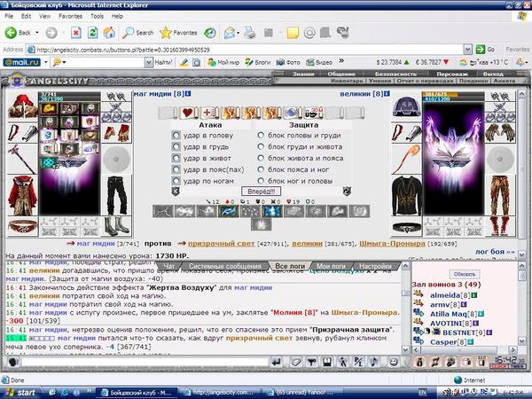Viewport: 532px width, 399px height.
Task: Expand the mail.ru toolbar overflow chevron
Action: pyautogui.click(x=341, y=61)
